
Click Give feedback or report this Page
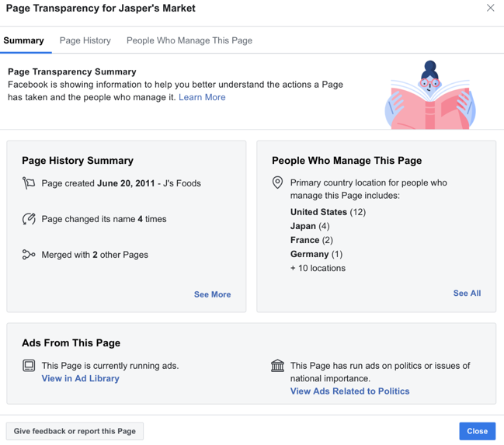click(75, 431)
